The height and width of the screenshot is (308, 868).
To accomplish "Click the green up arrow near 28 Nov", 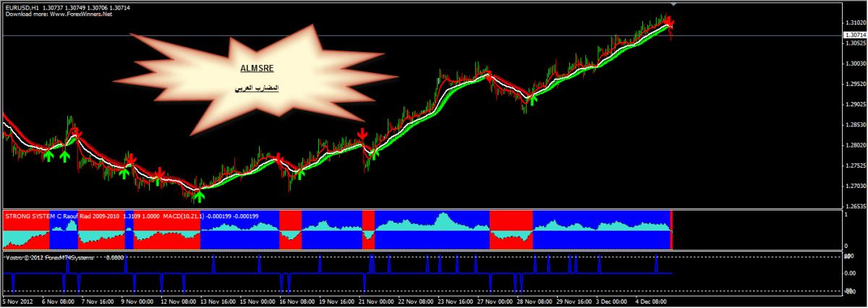I will click(x=533, y=99).
